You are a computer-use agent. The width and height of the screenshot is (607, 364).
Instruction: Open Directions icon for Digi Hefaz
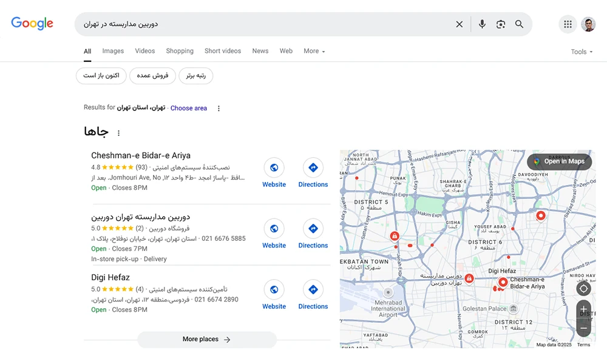[313, 289]
